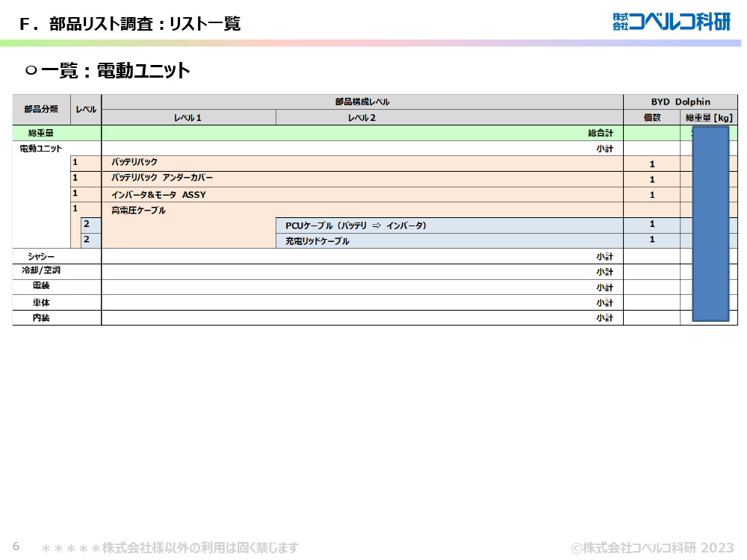Click the blue rectangle covering weight column
The width and height of the screenshot is (747, 560).
710,224
